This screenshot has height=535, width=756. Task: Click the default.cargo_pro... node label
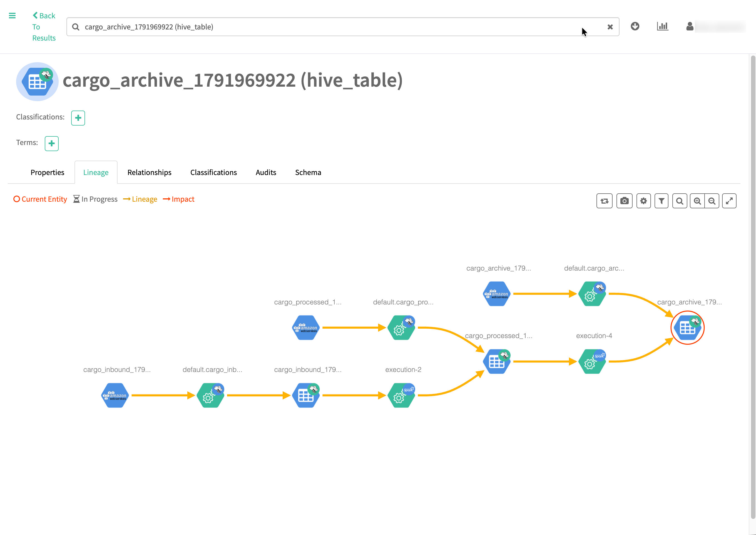[403, 302]
